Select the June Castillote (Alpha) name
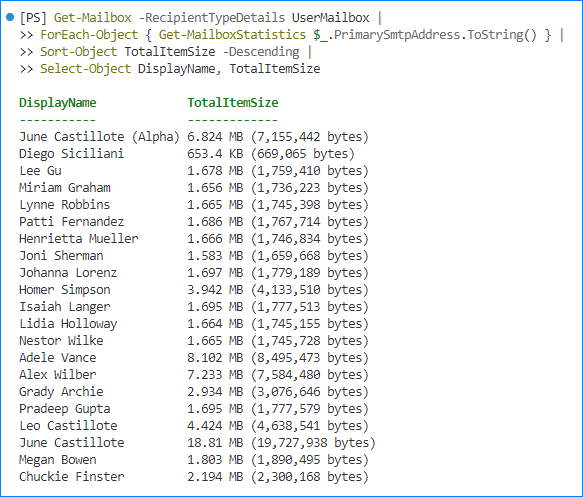The height and width of the screenshot is (497, 583). click(99, 137)
